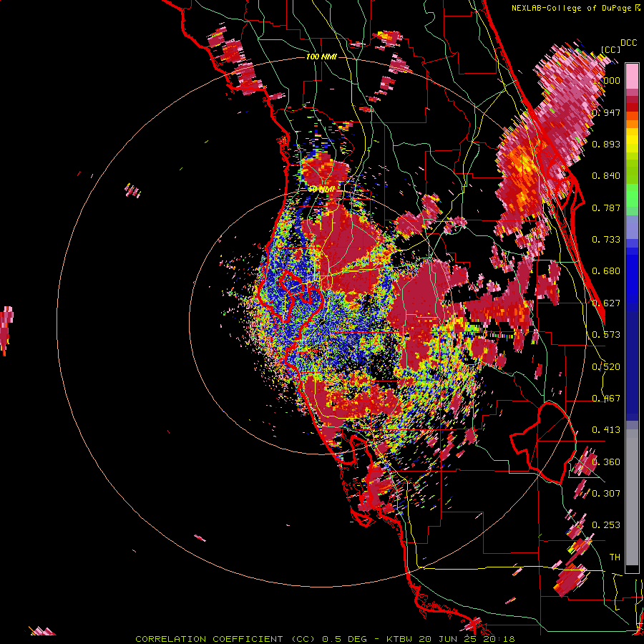Click the 0.947 scale label
The image size is (644, 644).
pos(606,112)
